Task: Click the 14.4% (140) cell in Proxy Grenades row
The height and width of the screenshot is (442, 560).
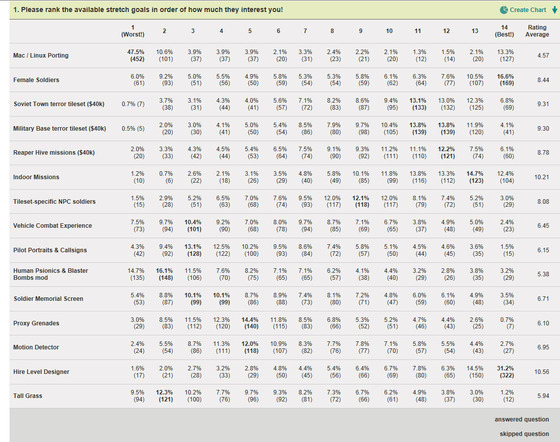Action: tap(250, 323)
